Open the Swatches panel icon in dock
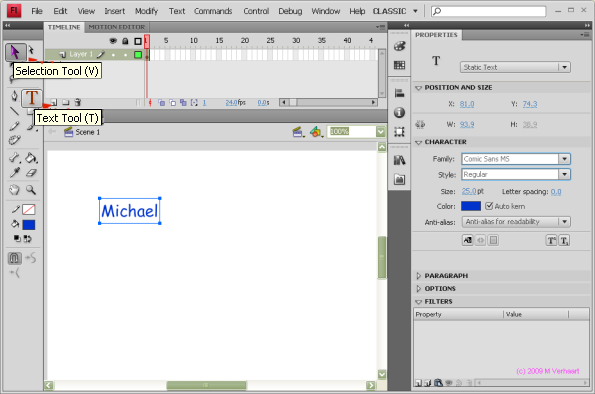595x394 pixels. [x=399, y=65]
